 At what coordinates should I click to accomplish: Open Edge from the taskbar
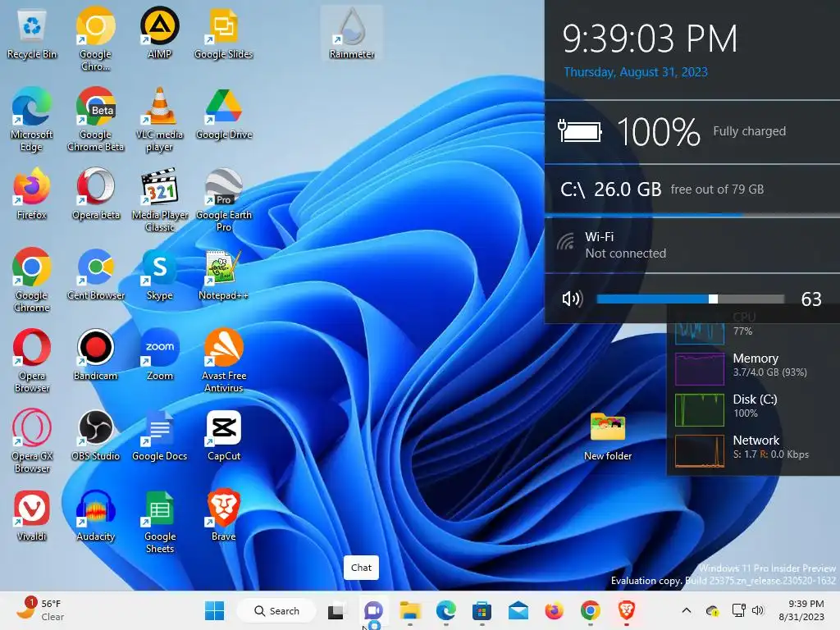446,610
